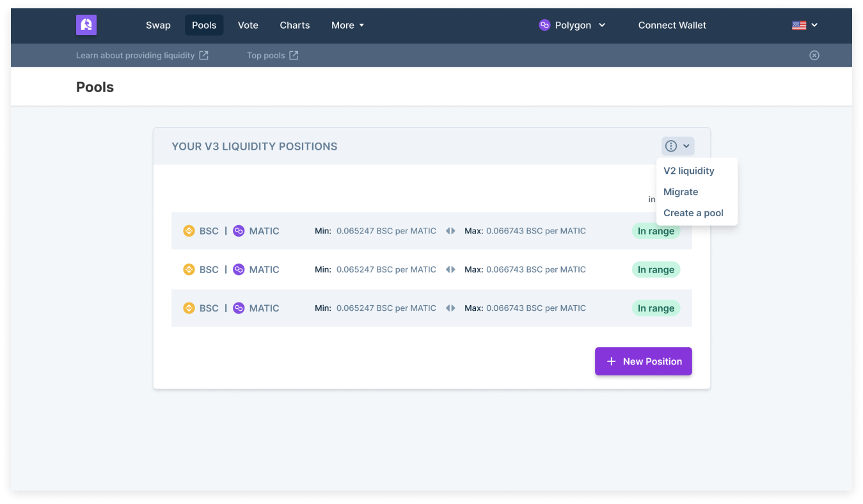The width and height of the screenshot is (863, 504).
Task: Click In range badge in third row
Action: (656, 308)
